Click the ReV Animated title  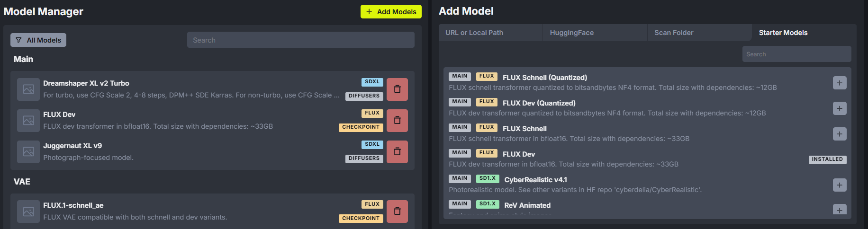(x=527, y=205)
